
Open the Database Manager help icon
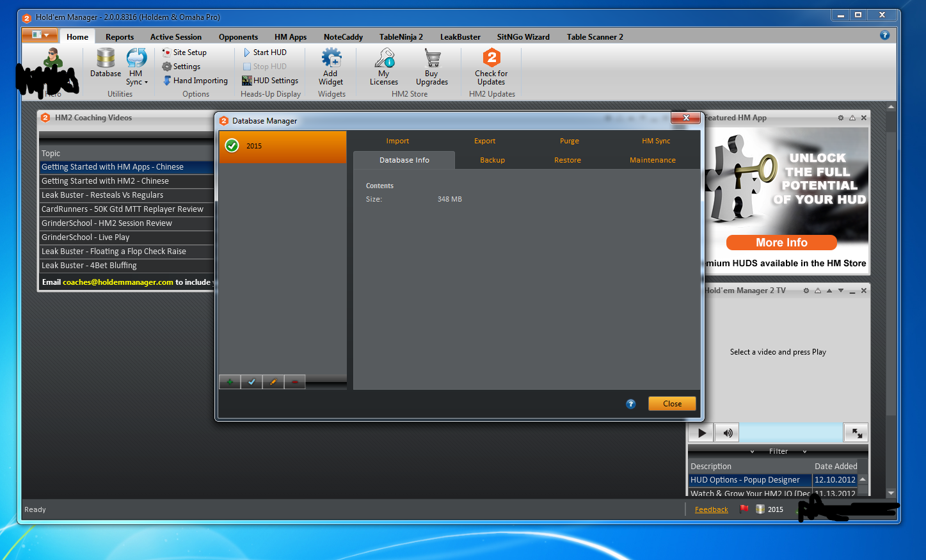click(x=630, y=404)
